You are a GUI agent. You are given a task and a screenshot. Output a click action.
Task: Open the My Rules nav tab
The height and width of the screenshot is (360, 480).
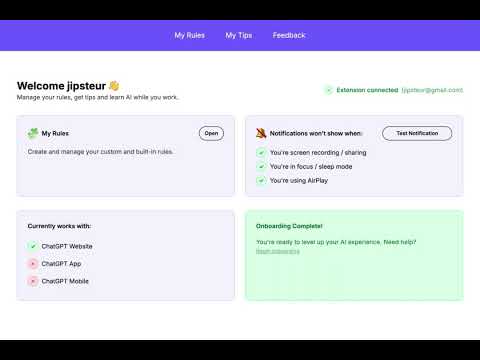pyautogui.click(x=189, y=35)
